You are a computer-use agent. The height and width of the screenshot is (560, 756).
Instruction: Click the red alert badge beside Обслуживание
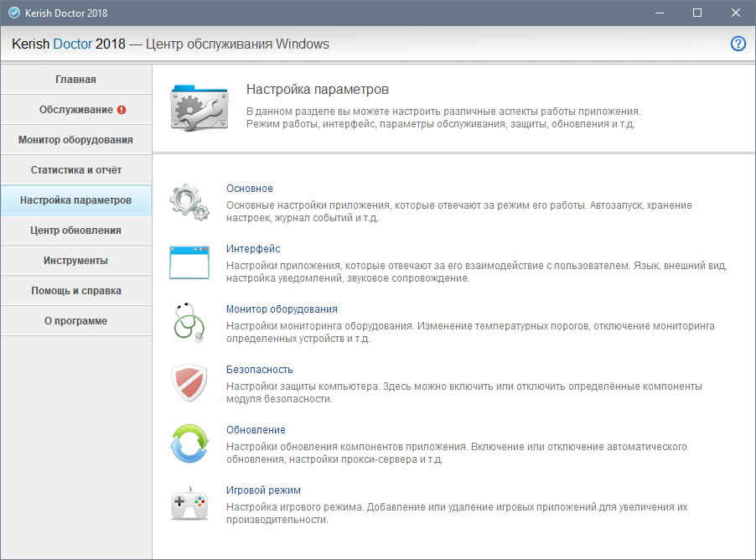tap(122, 110)
